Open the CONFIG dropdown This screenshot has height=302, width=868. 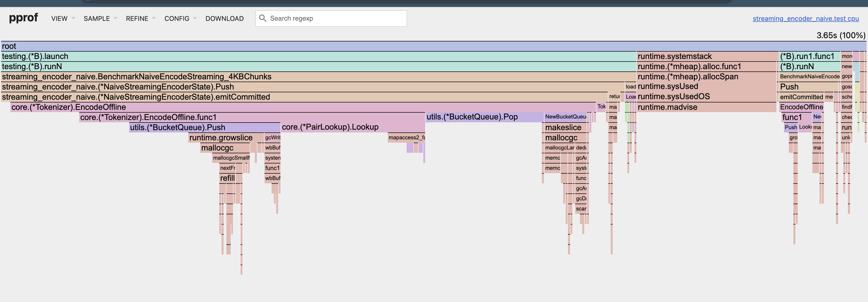(177, 19)
